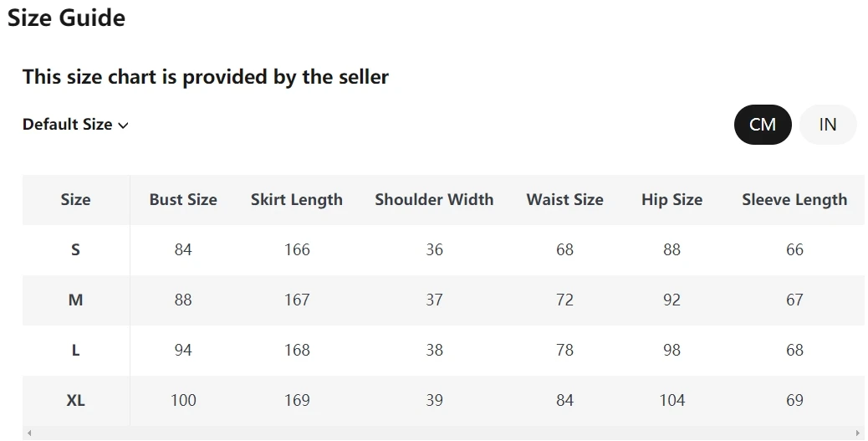Click the chevron next to Default Size
Screen dimensions: 868x441
[124, 126]
